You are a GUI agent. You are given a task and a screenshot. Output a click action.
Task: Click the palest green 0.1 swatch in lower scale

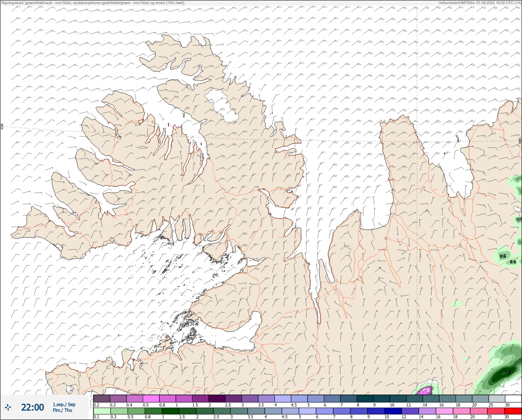102,411
